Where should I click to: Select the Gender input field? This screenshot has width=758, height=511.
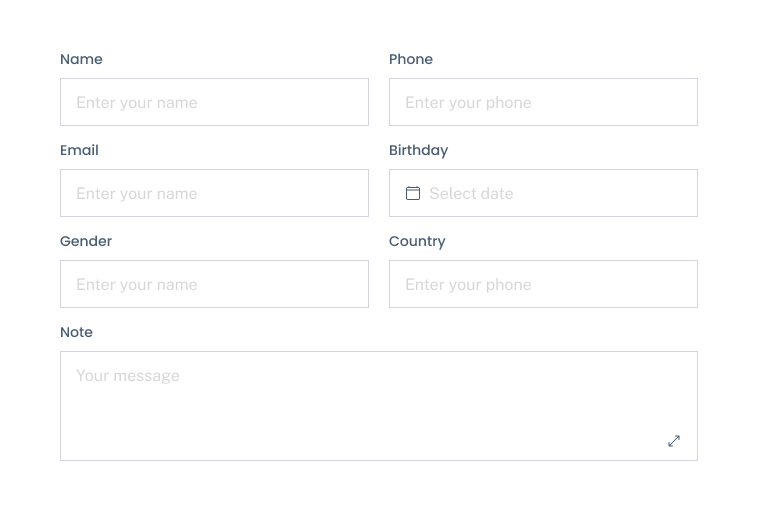pos(214,284)
